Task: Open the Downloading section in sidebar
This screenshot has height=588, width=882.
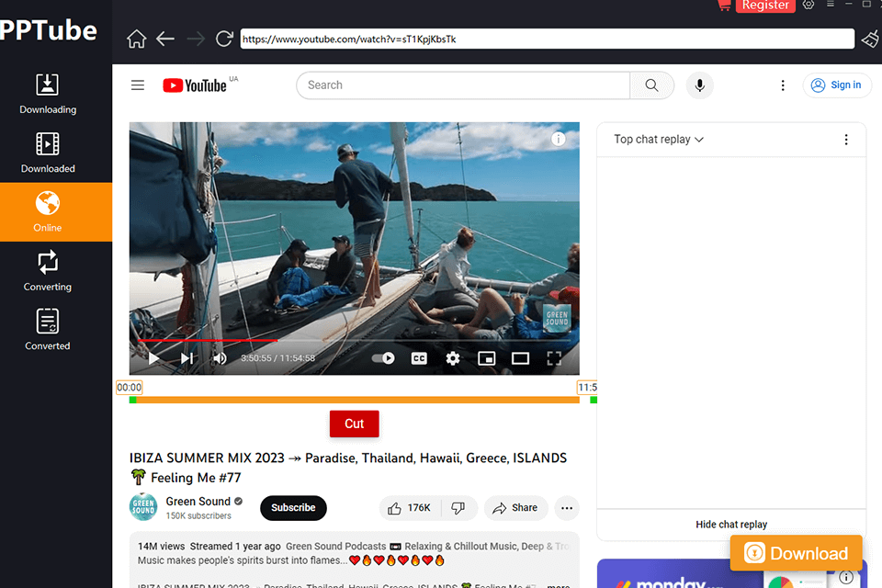Action: point(48,94)
